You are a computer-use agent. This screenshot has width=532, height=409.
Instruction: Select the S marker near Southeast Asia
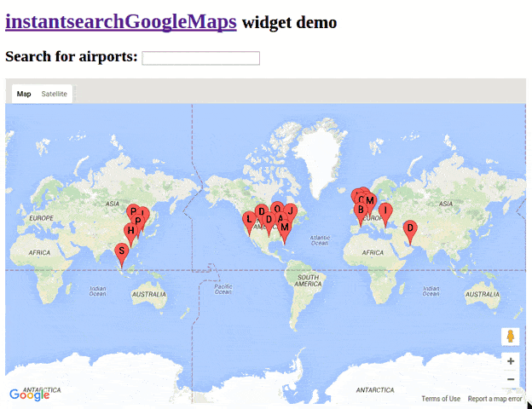click(121, 251)
